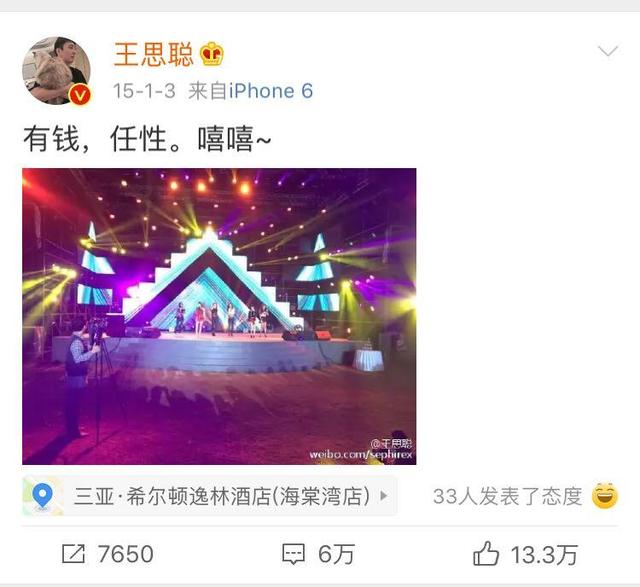This screenshot has height=587, width=640.
Task: Tap the orange V verified badge
Action: (x=80, y=95)
